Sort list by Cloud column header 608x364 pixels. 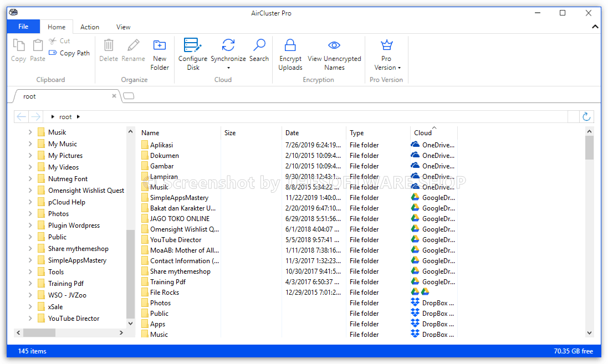coord(423,133)
